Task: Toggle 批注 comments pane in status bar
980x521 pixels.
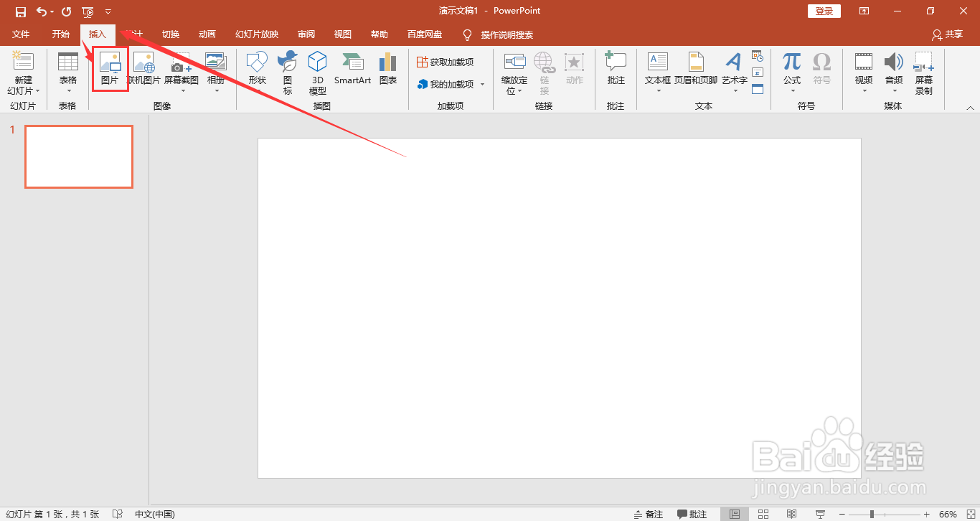Action: pos(692,514)
